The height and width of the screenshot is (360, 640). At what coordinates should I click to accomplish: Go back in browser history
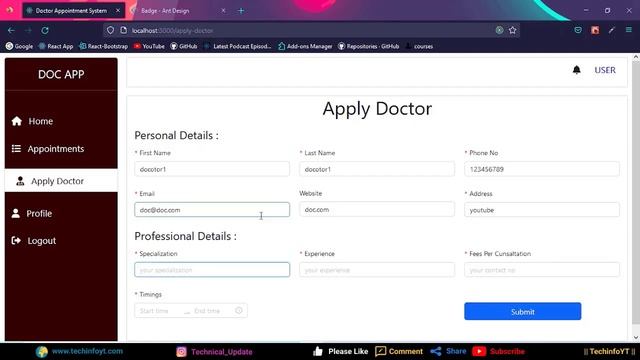tap(11, 30)
